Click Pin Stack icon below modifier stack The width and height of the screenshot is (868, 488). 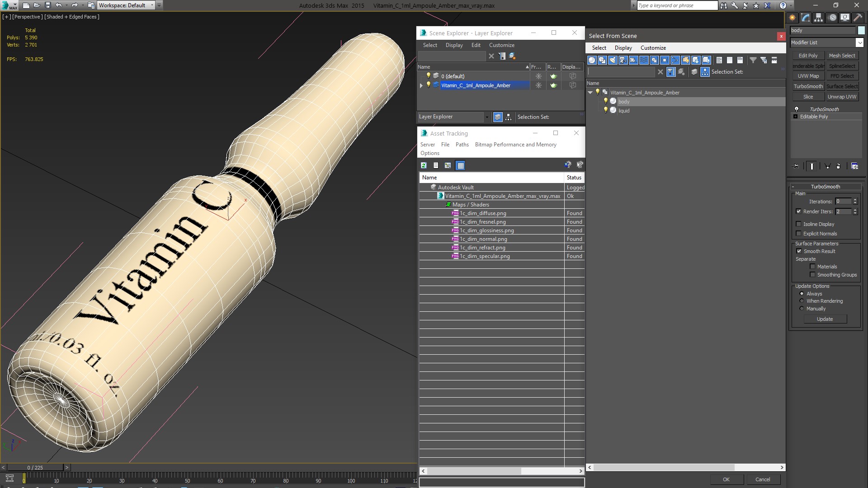[796, 166]
